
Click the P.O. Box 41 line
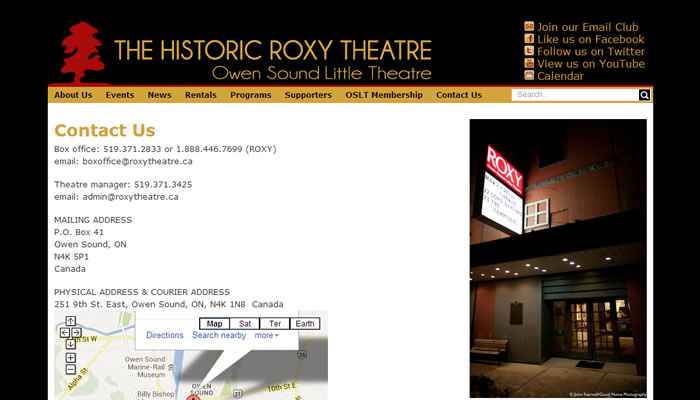[x=79, y=232]
